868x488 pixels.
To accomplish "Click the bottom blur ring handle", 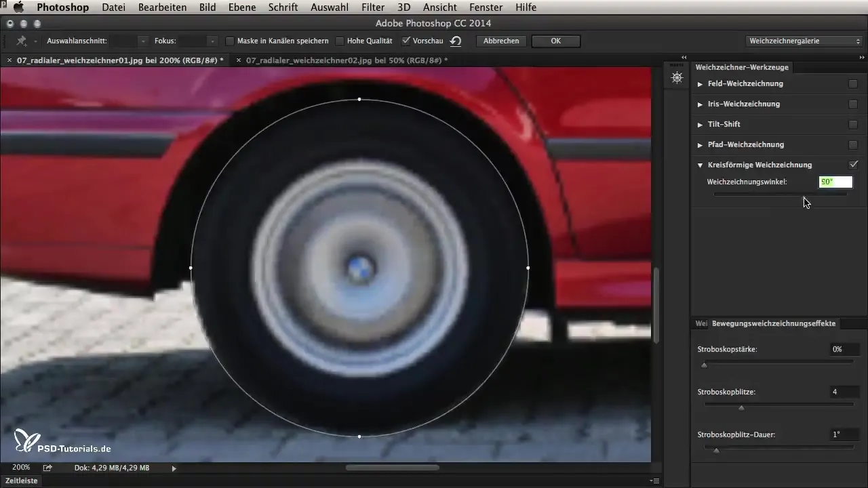I will point(359,436).
